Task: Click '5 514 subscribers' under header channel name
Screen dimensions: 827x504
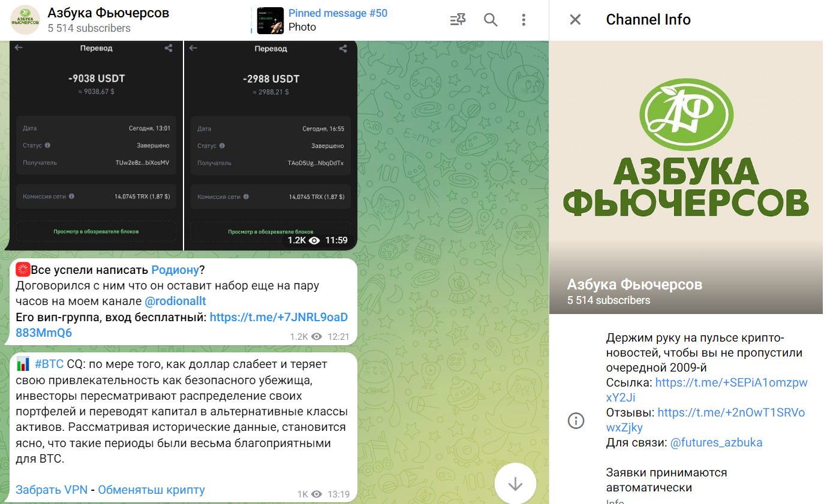Action: click(x=89, y=28)
